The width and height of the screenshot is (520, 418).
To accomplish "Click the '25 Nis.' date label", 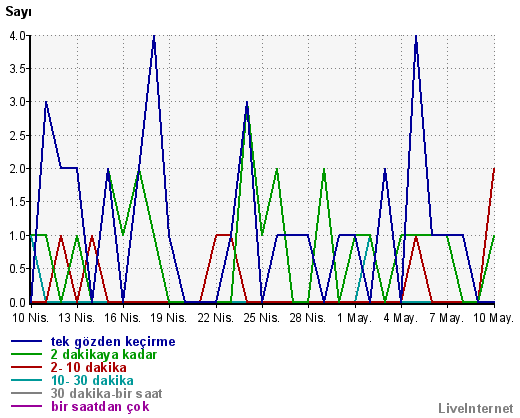I will 262,318.
